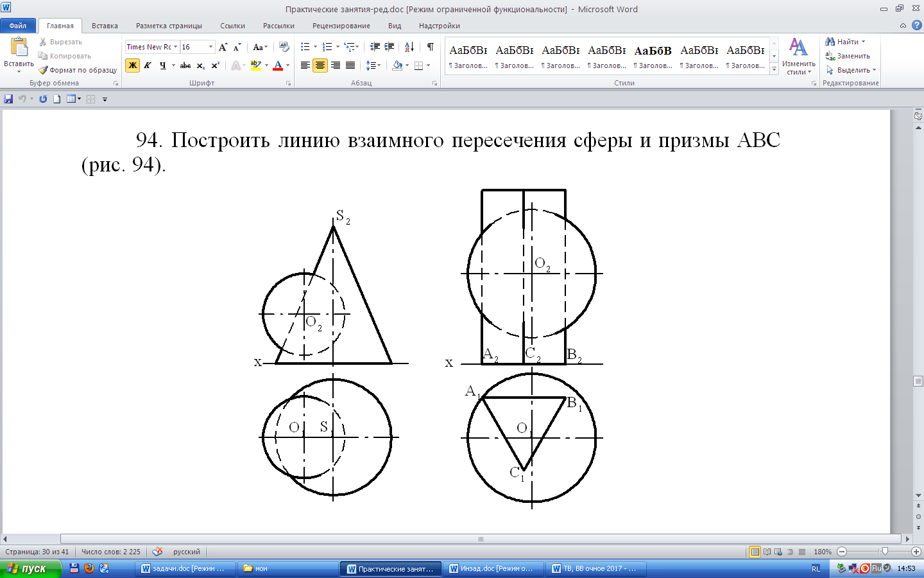Open задачи.doc from the taskbar
The height and width of the screenshot is (578, 924).
pos(184,568)
